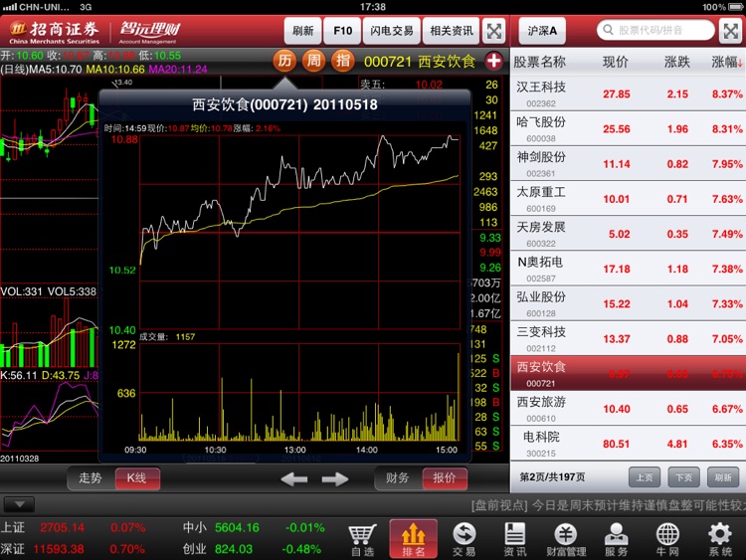This screenshot has height=560, width=746.
Task: Tap the 深证 11593.38 index
Action: pyautogui.click(x=73, y=549)
